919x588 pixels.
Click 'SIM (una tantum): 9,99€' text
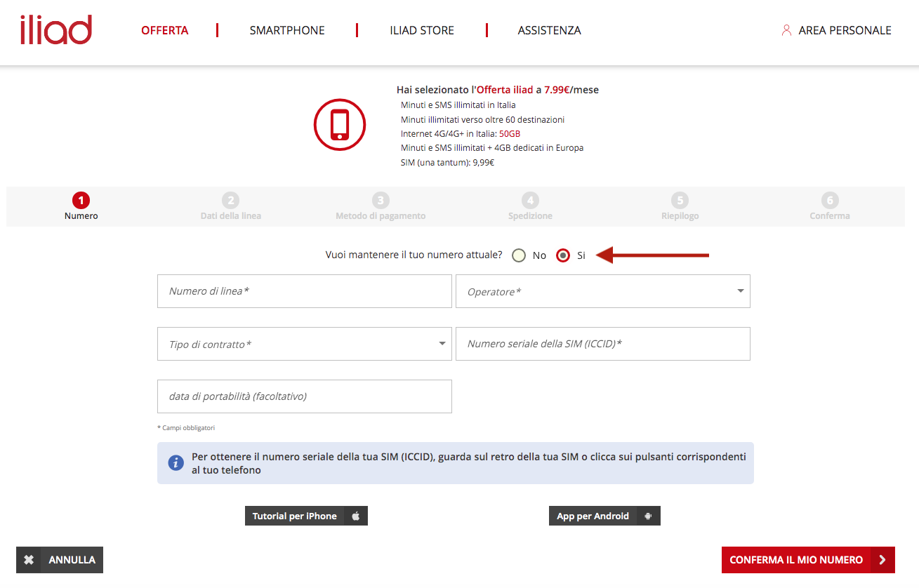(447, 163)
